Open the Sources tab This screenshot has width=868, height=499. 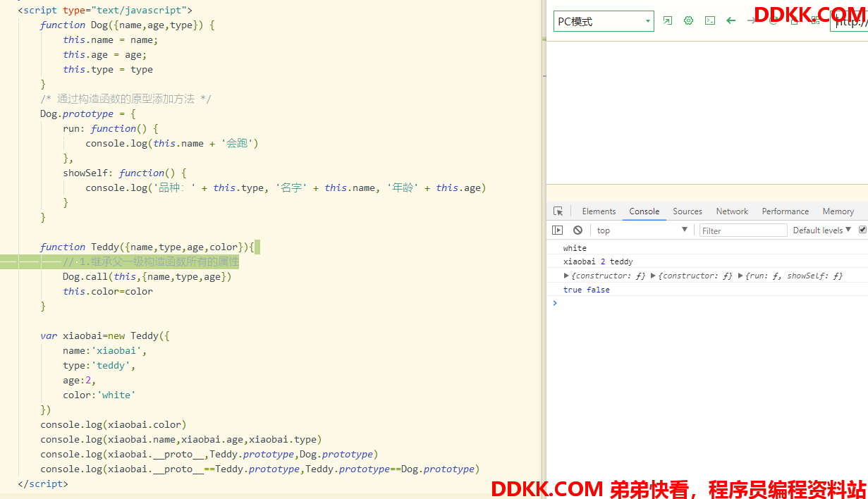[x=687, y=211]
